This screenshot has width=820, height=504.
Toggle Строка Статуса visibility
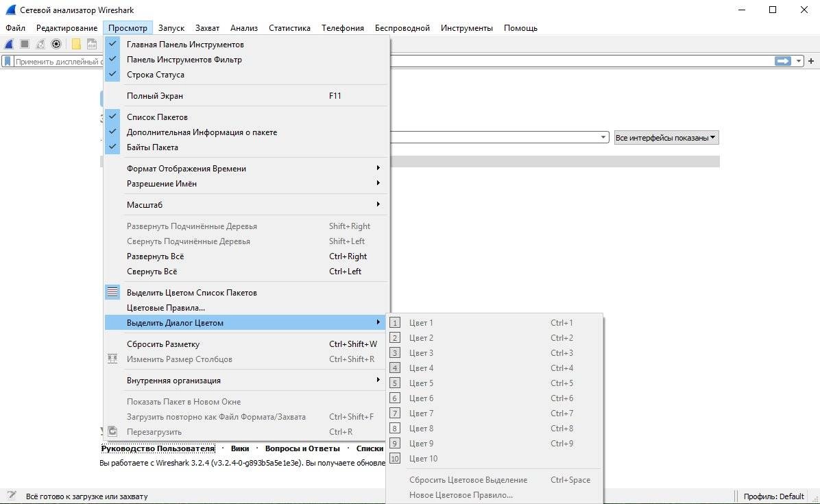tap(246, 75)
